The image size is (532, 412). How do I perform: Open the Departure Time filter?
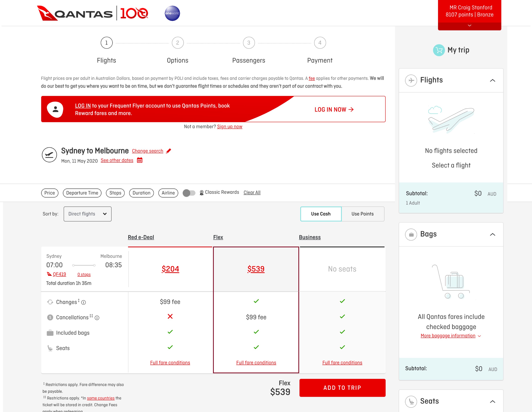[x=82, y=193]
